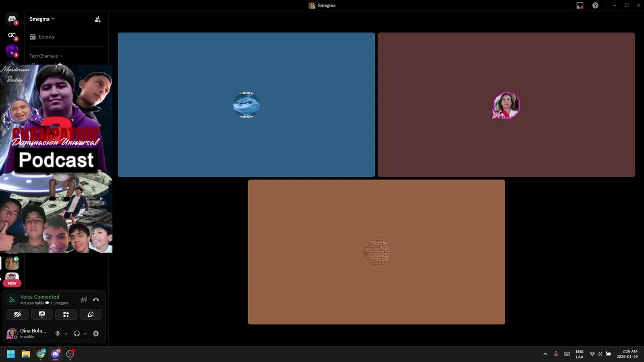Start sharing your screen
The width and height of the screenshot is (644, 362).
pos(42,314)
